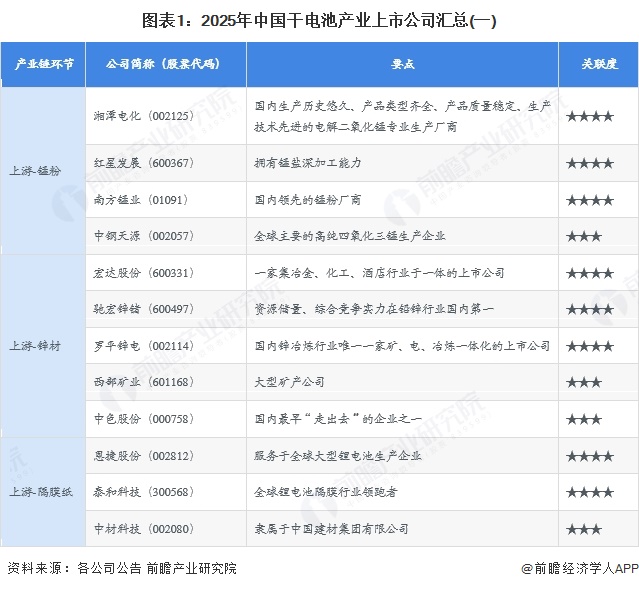The width and height of the screenshot is (639, 589).
Task: Click the star rating in the 西部矿业 row
Action: coord(583,382)
